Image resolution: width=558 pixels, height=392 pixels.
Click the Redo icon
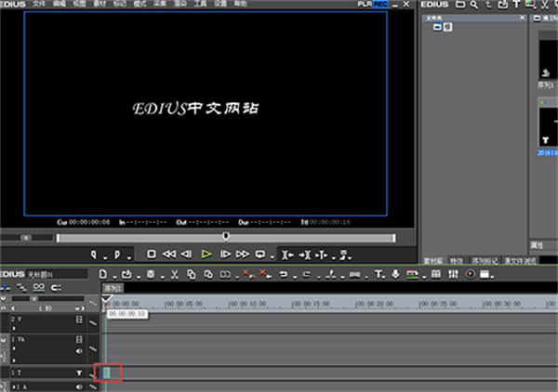pyautogui.click(x=307, y=274)
